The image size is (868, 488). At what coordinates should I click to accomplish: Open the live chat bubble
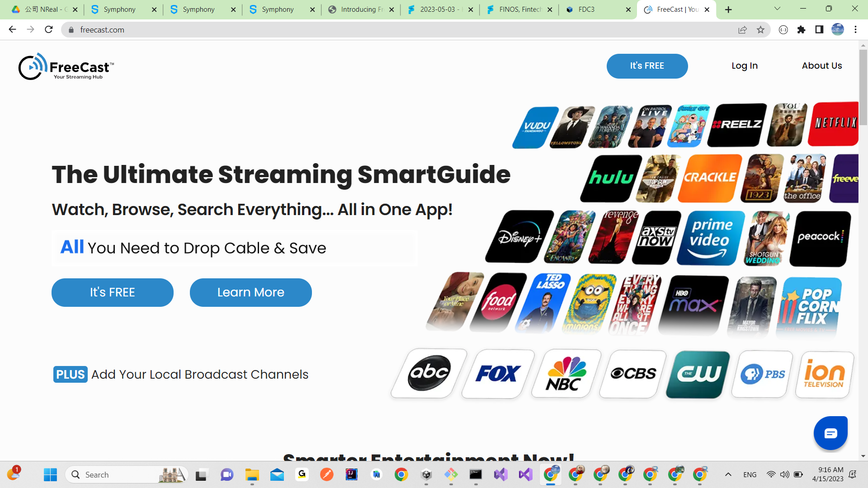tap(830, 433)
